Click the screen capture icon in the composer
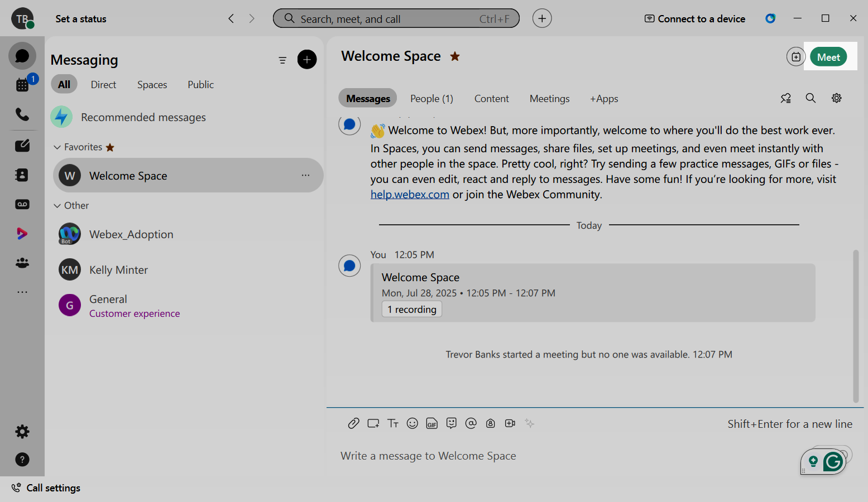The image size is (868, 502). [x=373, y=423]
